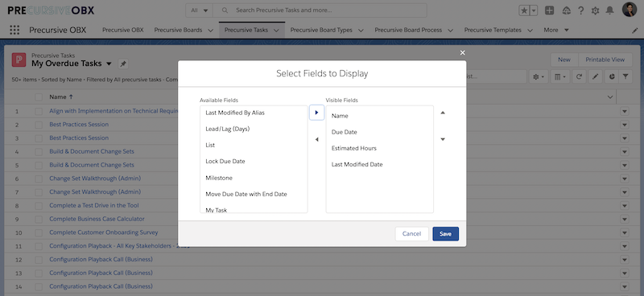Open the Notifications bell

point(610,10)
